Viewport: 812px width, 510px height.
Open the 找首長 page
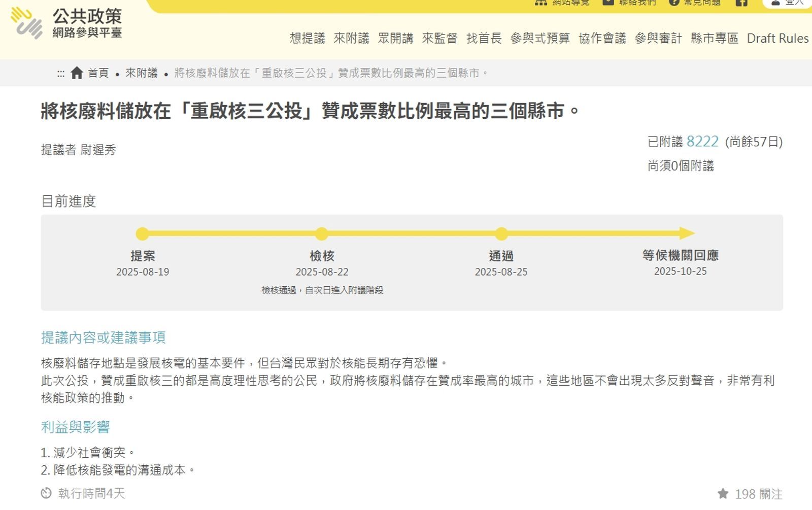[x=485, y=38]
